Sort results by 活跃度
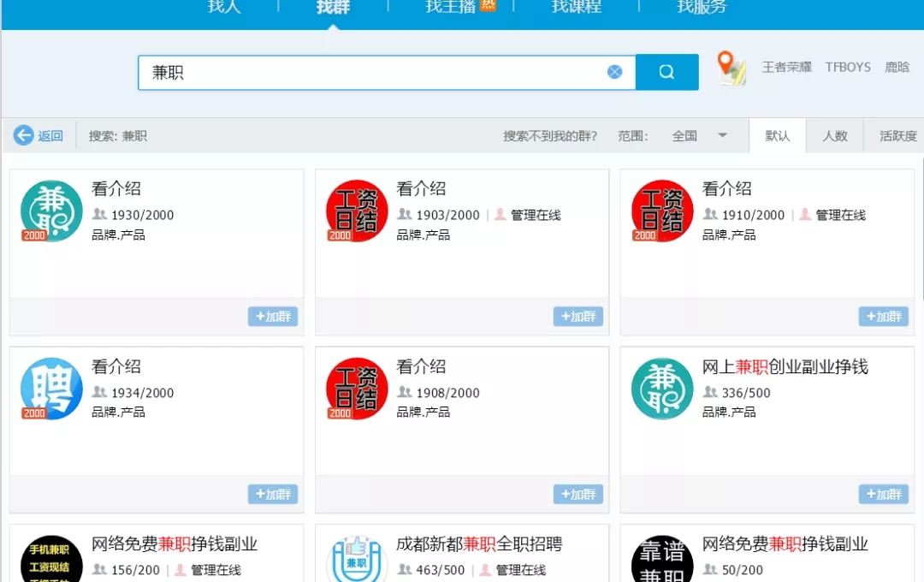 [x=897, y=135]
